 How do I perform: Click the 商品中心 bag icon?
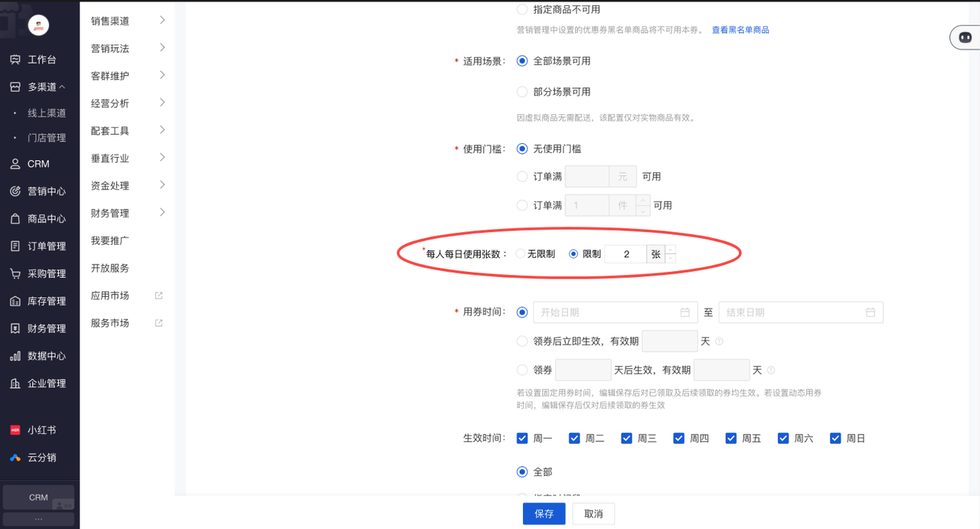15,219
